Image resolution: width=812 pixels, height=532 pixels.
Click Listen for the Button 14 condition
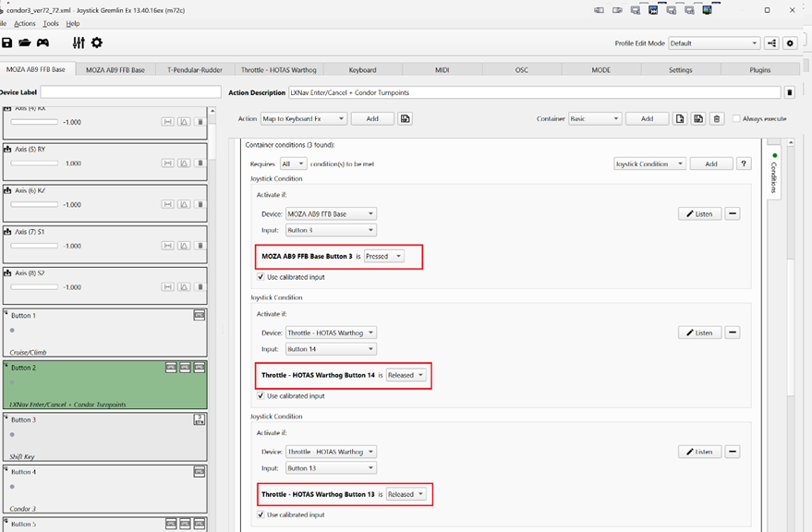[x=699, y=332]
